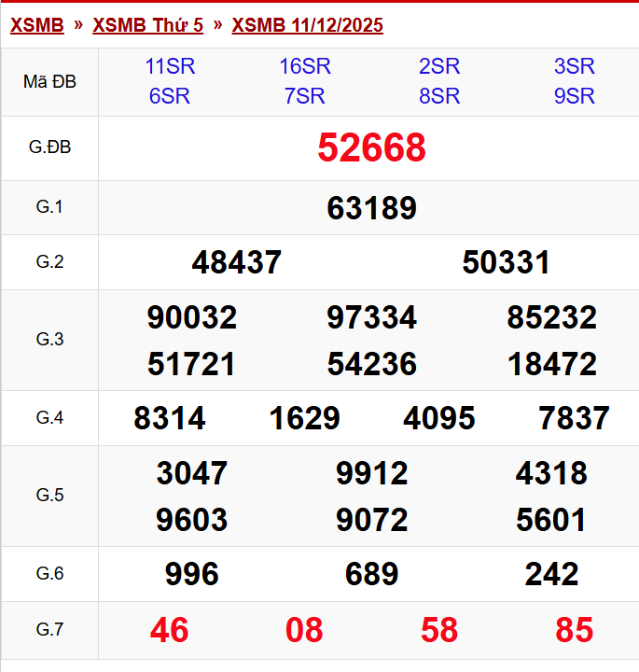Select fifth prize number 9912
This screenshot has width=639, height=672.
(371, 474)
